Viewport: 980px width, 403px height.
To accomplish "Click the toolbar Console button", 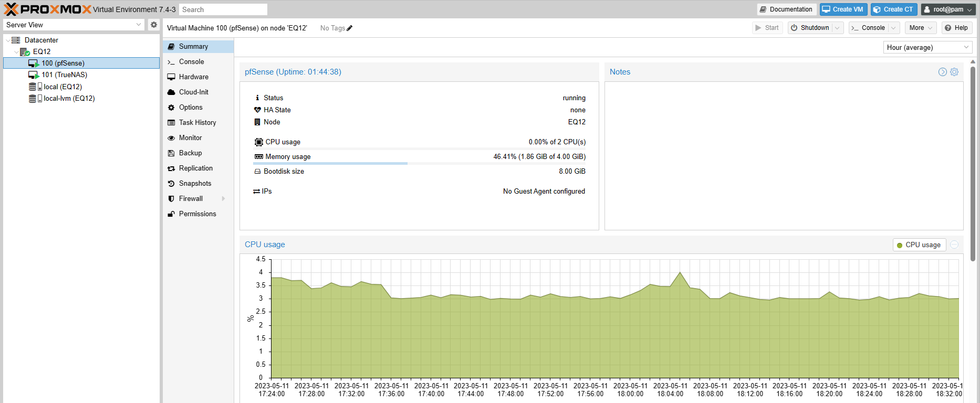I will (869, 28).
